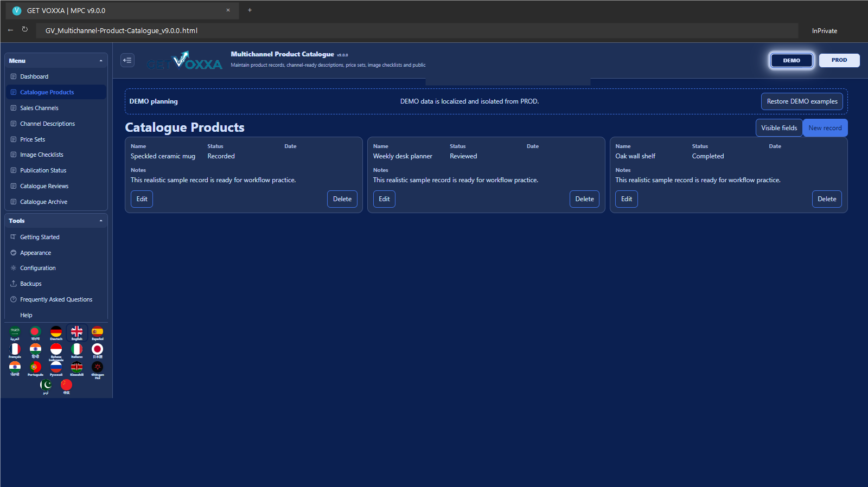Edit the Oak wall shelf record

click(627, 199)
